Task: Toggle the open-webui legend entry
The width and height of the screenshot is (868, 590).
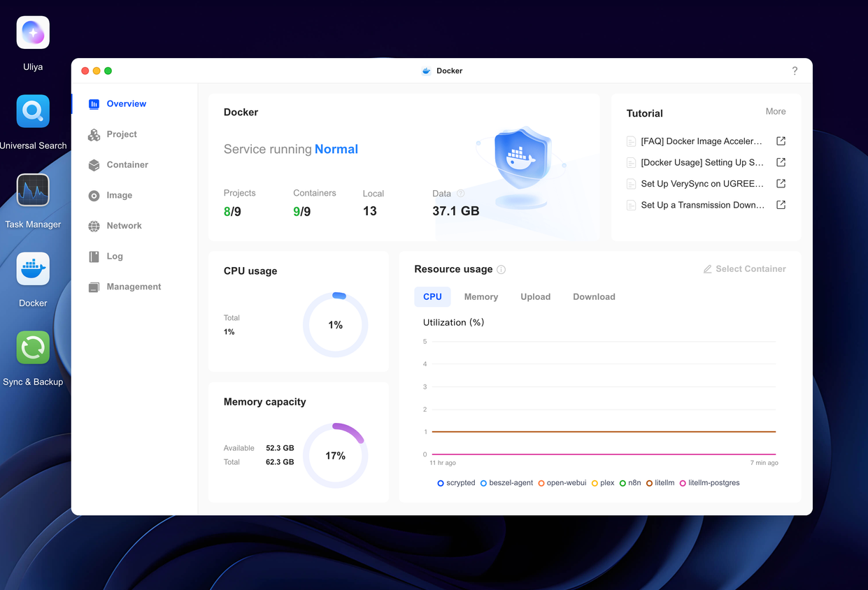Action: point(562,483)
